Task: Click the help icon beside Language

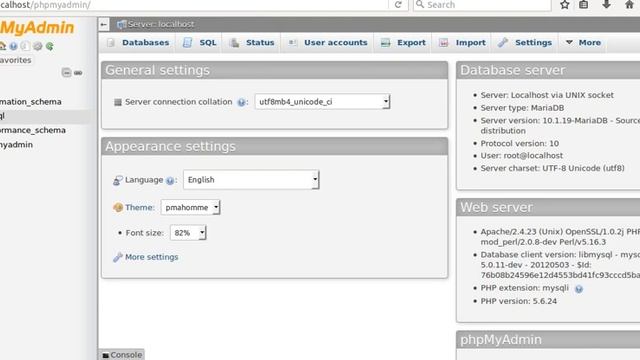Action: (170, 180)
